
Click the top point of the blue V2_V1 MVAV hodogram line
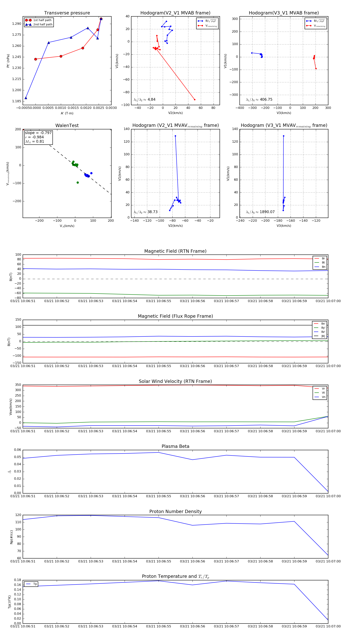175,136
